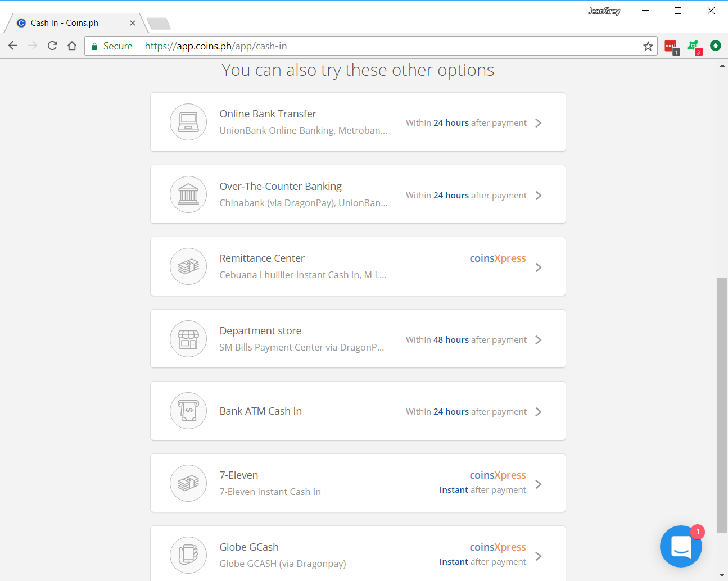Click the phone icon for Globe GCash
The height and width of the screenshot is (581, 728).
[188, 555]
